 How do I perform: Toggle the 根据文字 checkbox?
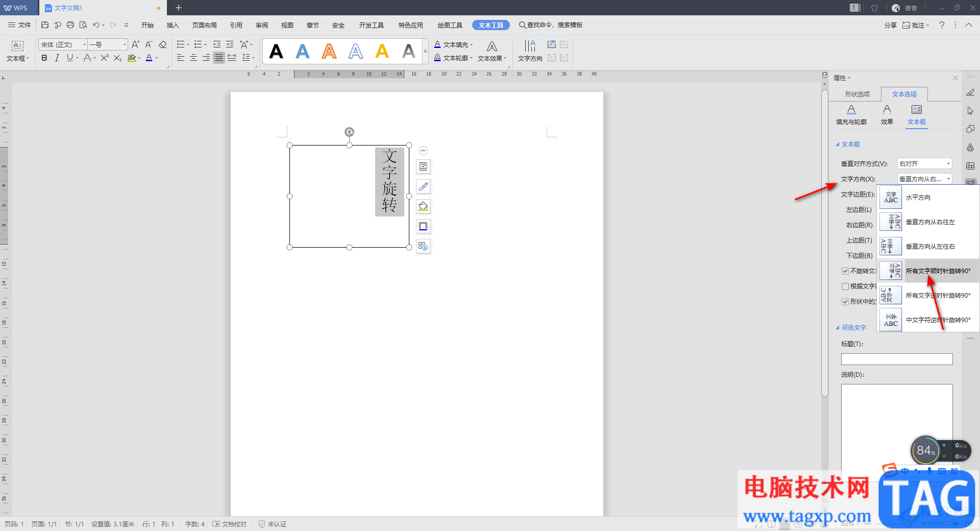coord(845,286)
